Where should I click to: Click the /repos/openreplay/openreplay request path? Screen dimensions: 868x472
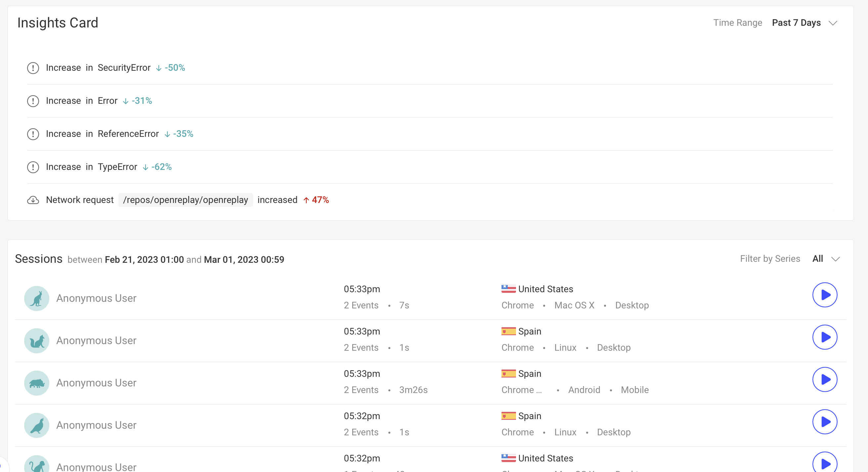pyautogui.click(x=186, y=200)
